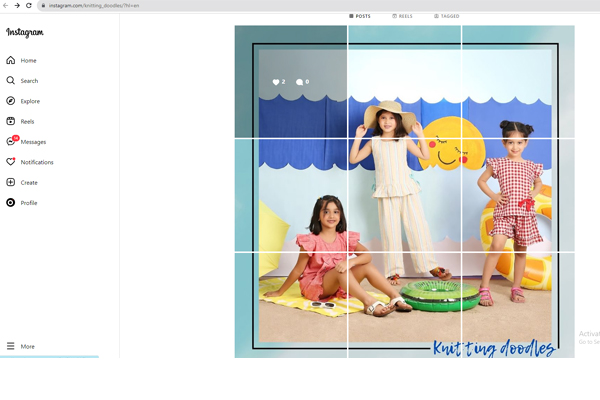Open Messages with the unread badge
600x400 pixels.
point(12,142)
